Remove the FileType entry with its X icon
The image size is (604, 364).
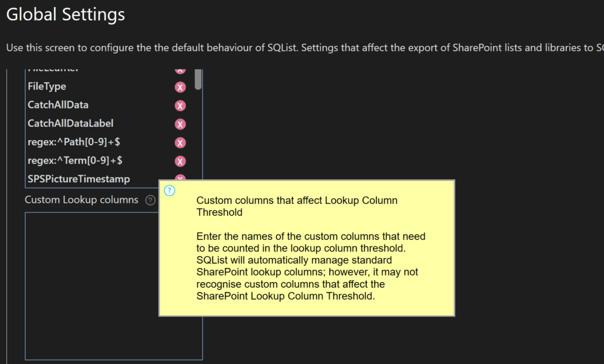180,87
